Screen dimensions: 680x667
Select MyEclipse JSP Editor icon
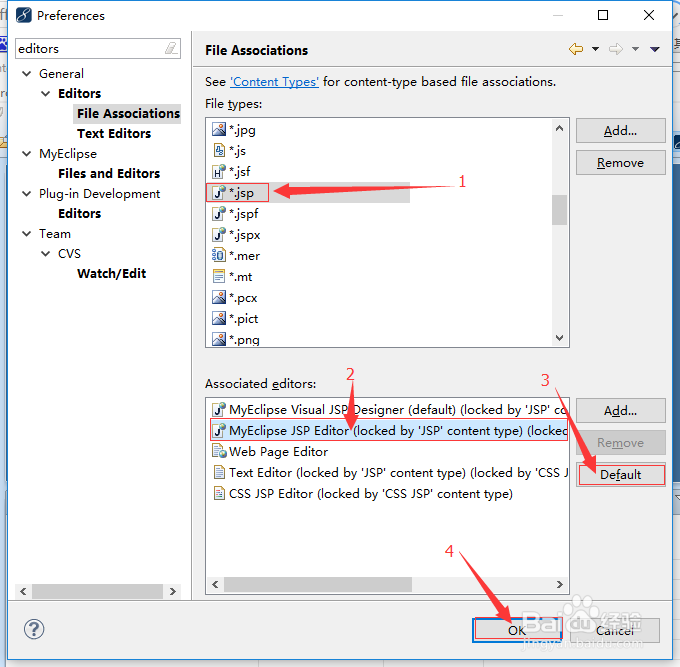click(x=219, y=430)
